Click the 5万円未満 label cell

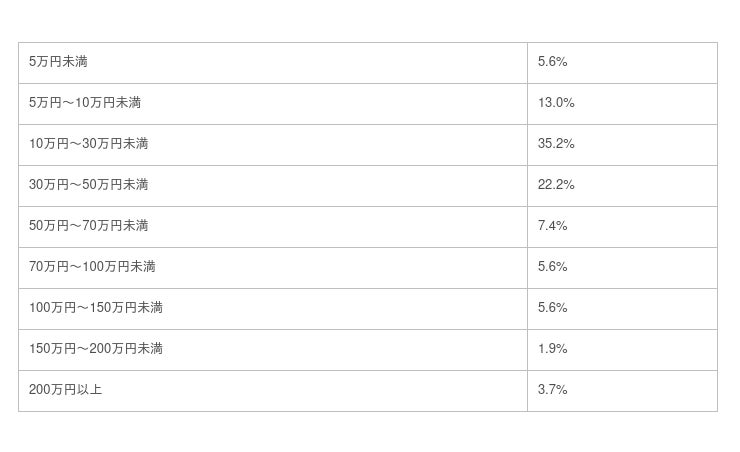(x=59, y=62)
